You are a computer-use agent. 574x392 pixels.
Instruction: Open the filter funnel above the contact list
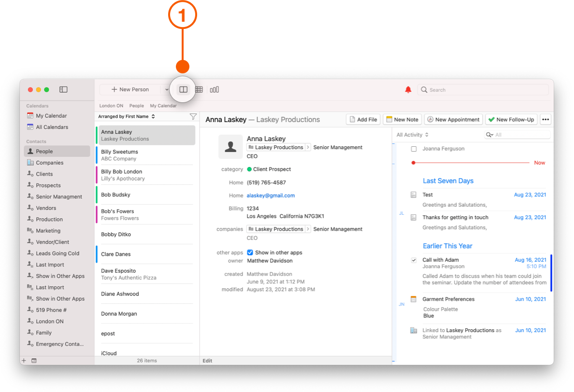(x=193, y=116)
